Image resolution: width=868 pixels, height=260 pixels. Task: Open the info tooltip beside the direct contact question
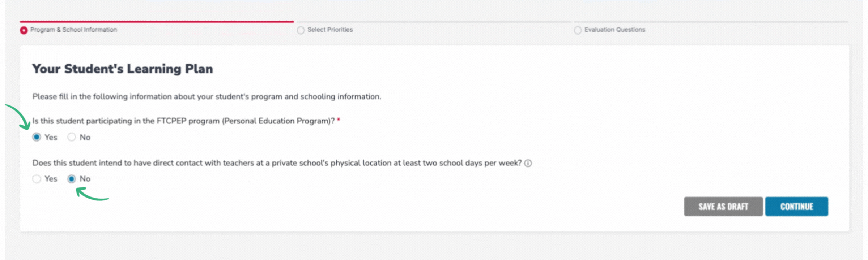[528, 163]
